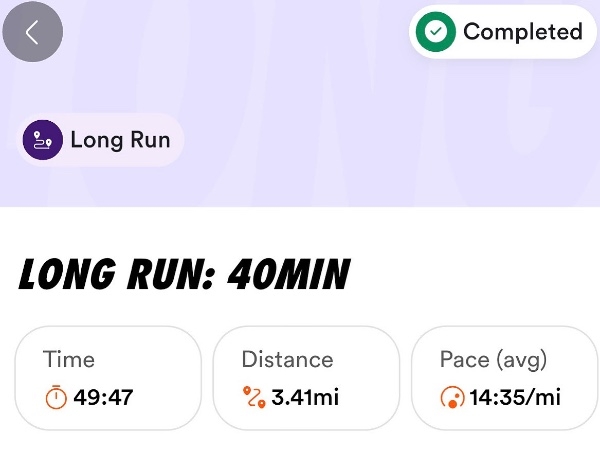
Task: Select the Long Run workout type label
Action: (x=120, y=139)
